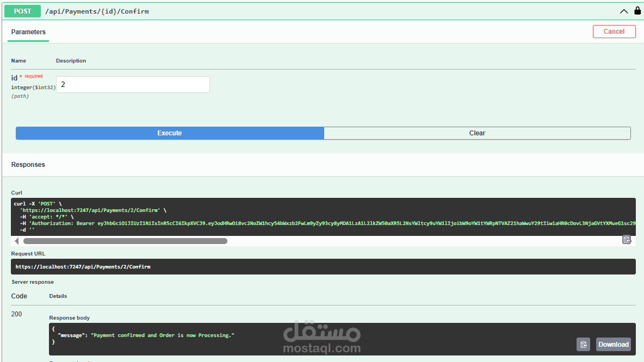Click the Description column header
Viewport: 644px width, 362px height.
(x=71, y=61)
